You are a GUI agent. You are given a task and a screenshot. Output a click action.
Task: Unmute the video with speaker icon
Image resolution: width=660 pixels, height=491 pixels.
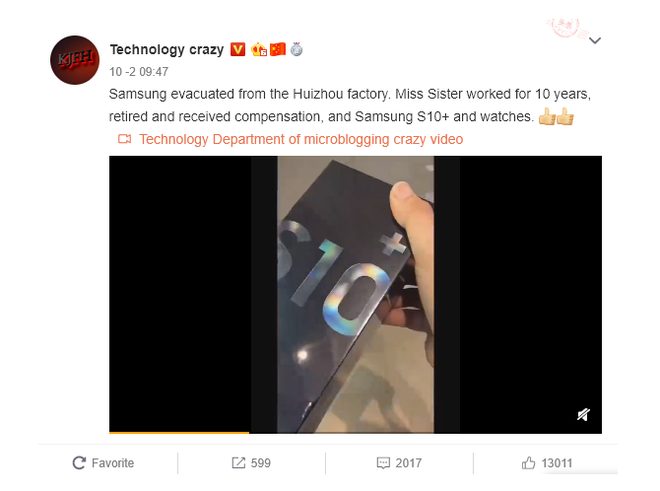point(583,415)
